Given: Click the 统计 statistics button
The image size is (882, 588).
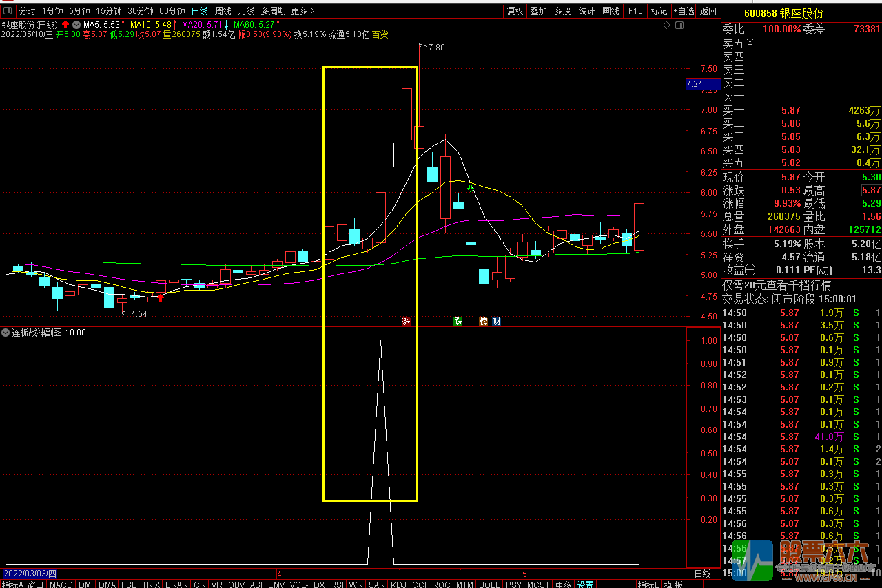Looking at the screenshot, I should pyautogui.click(x=586, y=11).
